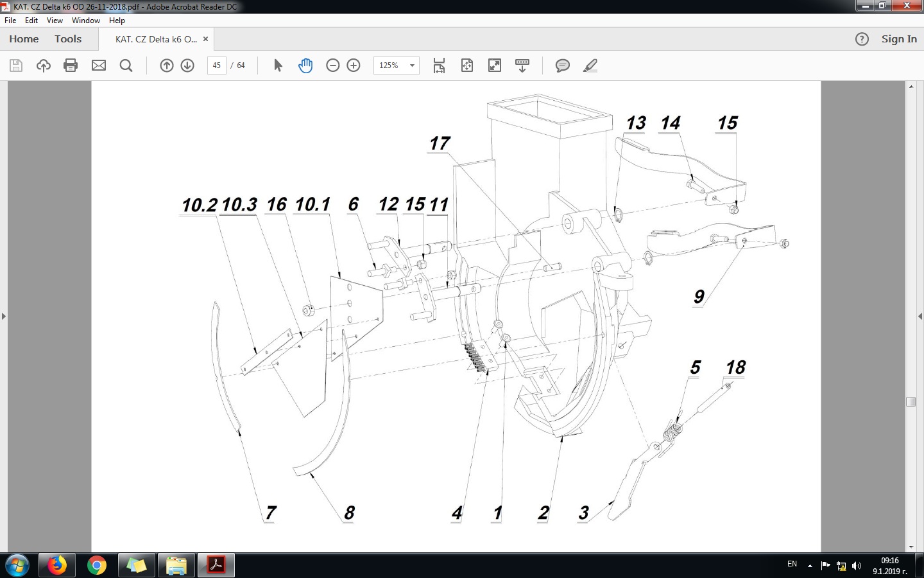The width and height of the screenshot is (924, 578).
Task: Toggle full screen read mode
Action: [495, 66]
